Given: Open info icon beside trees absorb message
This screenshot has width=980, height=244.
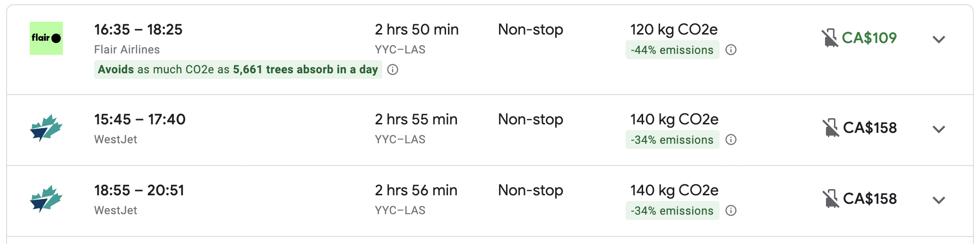Looking at the screenshot, I should tap(393, 70).
